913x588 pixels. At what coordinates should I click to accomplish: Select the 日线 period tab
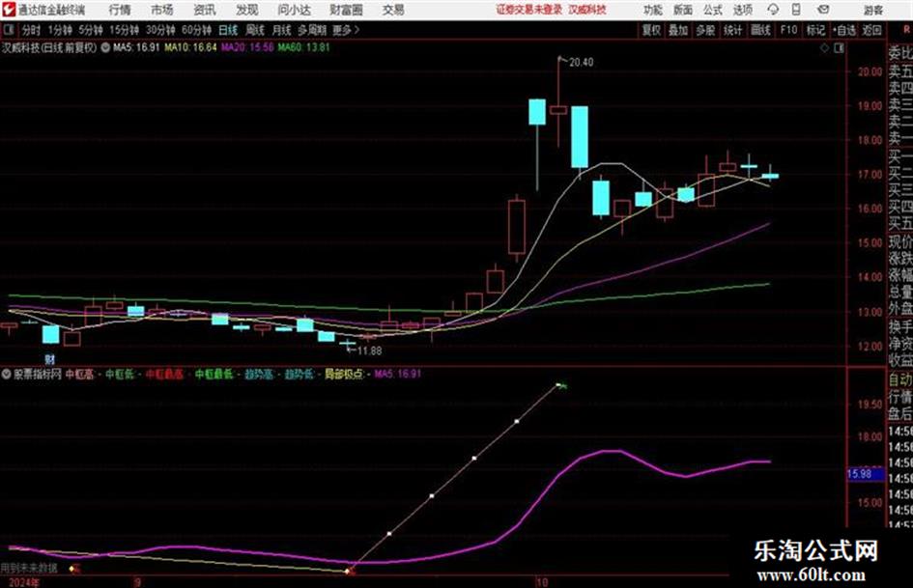[x=228, y=30]
